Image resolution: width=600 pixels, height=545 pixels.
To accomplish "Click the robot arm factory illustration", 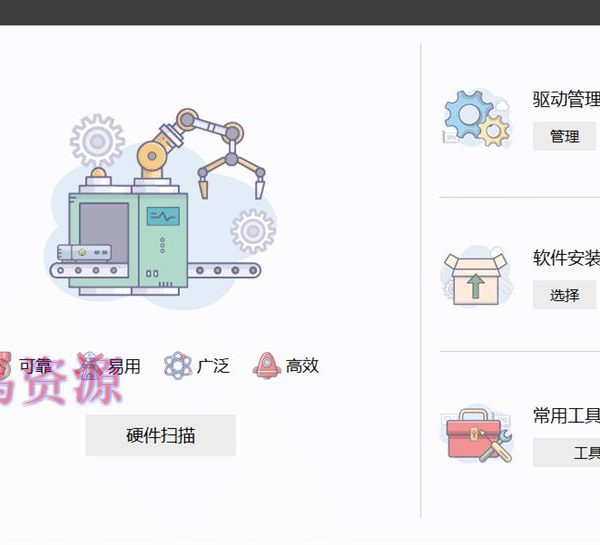I will tap(161, 208).
